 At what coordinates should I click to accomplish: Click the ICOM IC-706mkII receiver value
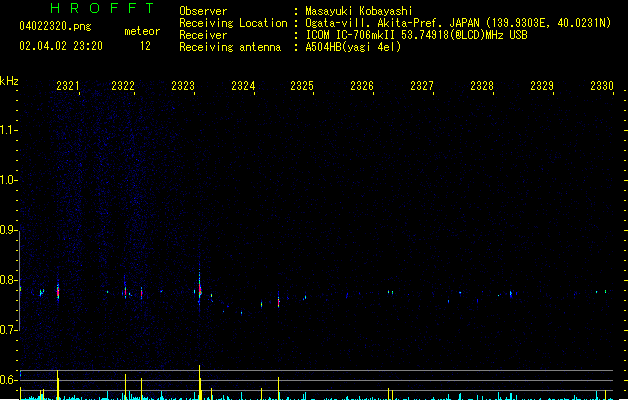416,35
